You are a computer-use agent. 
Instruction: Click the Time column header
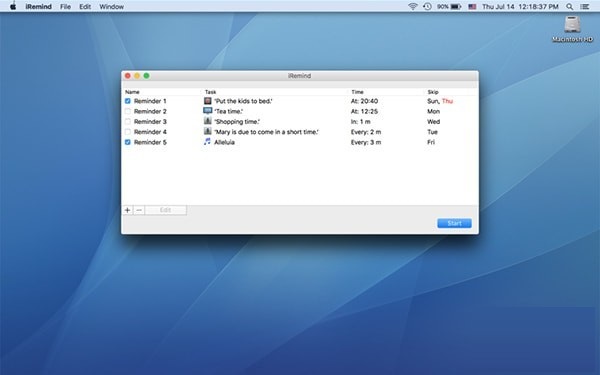click(x=357, y=92)
